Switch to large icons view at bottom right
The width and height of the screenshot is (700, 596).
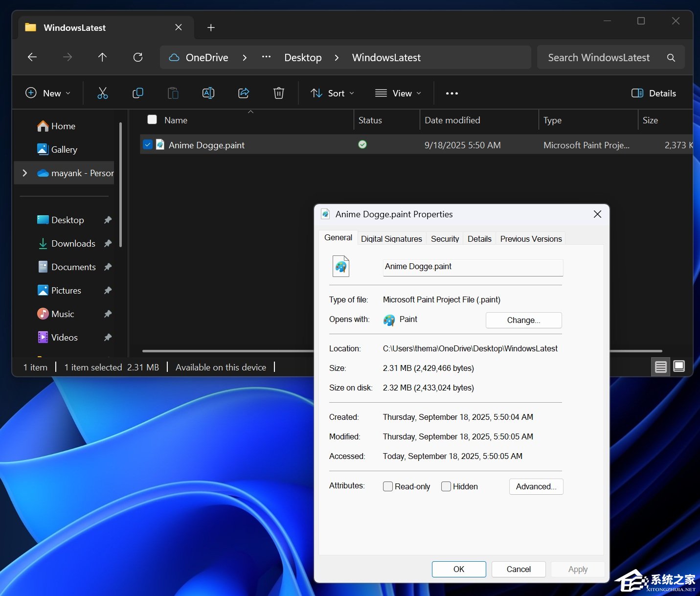tap(679, 366)
